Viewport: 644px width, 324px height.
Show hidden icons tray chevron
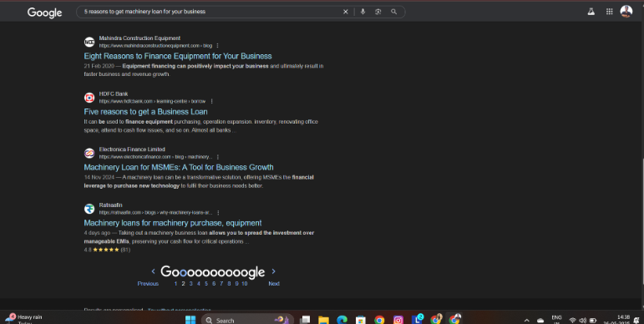click(526, 321)
